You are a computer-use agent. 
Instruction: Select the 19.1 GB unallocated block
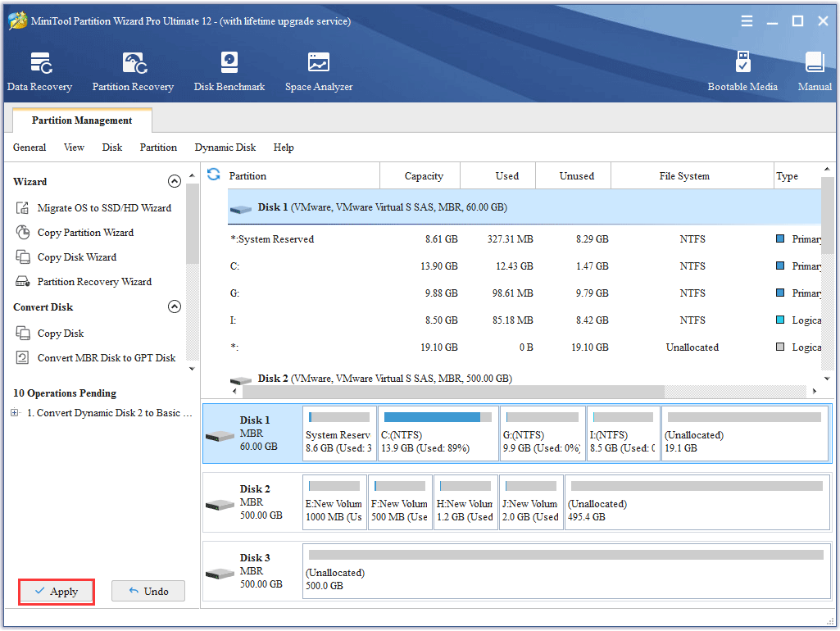click(x=745, y=434)
